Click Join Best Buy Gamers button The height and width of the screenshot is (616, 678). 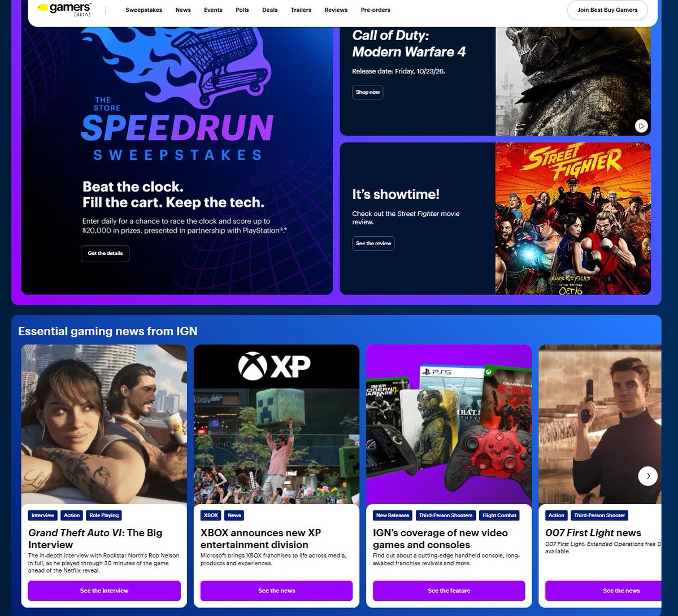click(x=607, y=10)
